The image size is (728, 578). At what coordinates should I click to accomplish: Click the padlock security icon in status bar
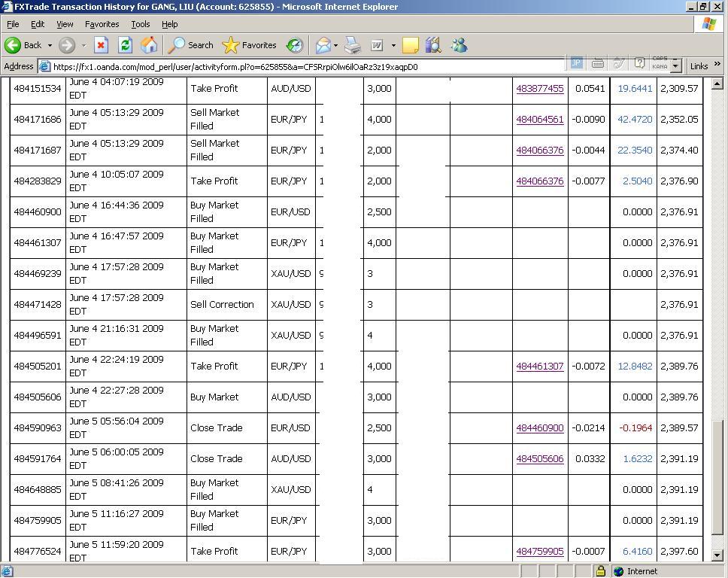600,571
